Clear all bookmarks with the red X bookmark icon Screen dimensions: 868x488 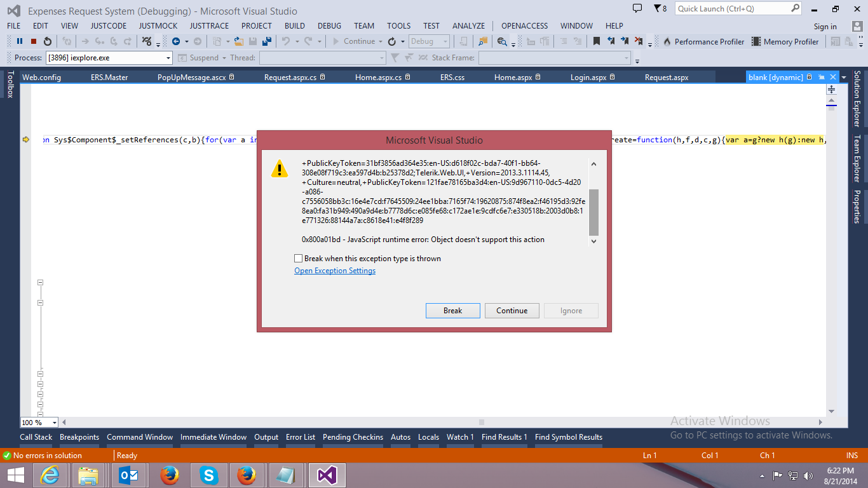pyautogui.click(x=639, y=41)
